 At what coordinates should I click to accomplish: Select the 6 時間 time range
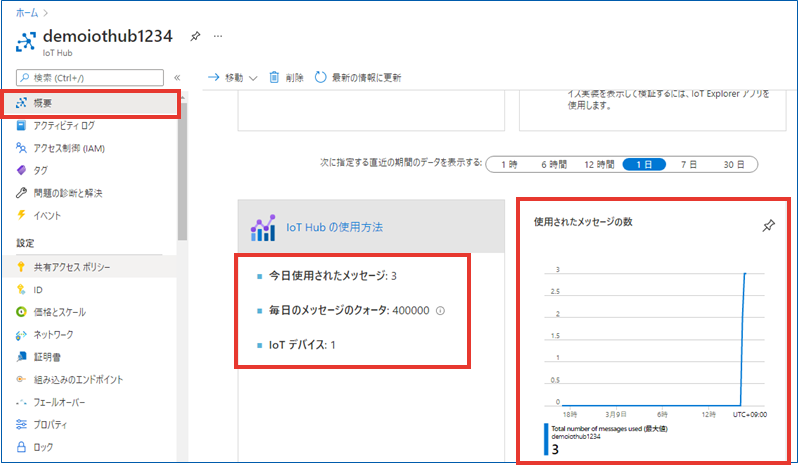pos(554,164)
